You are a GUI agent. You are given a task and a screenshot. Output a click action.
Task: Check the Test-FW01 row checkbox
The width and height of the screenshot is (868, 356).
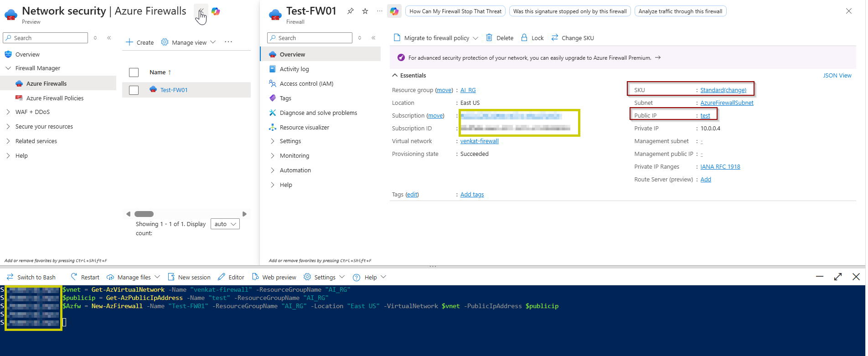pyautogui.click(x=134, y=90)
